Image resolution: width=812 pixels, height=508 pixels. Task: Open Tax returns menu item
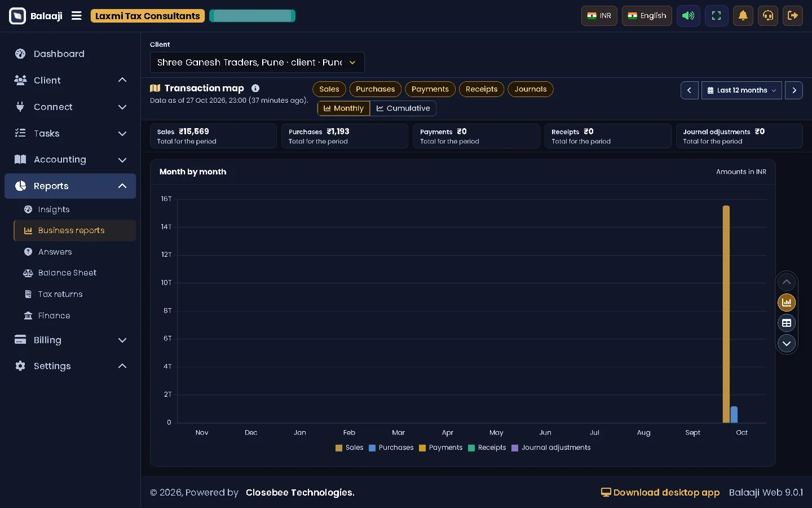(75, 294)
